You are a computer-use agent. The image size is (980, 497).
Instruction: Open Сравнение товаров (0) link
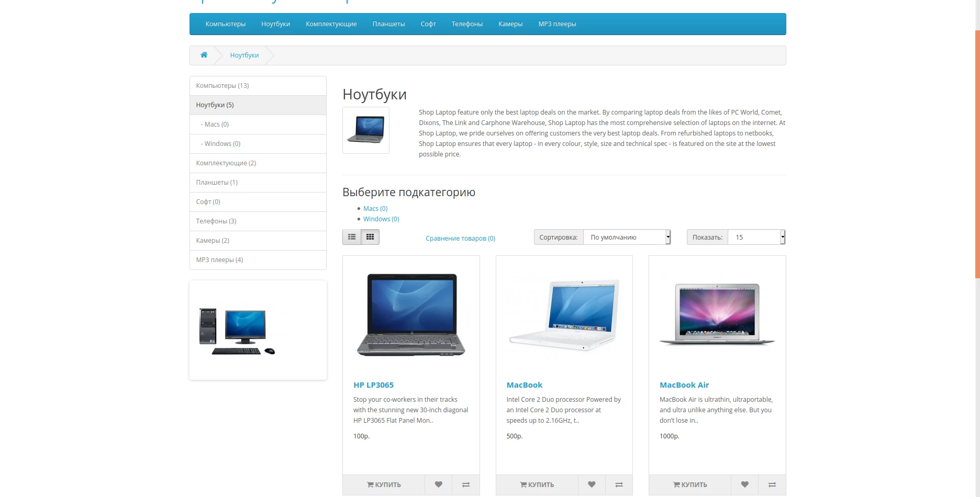coord(461,238)
